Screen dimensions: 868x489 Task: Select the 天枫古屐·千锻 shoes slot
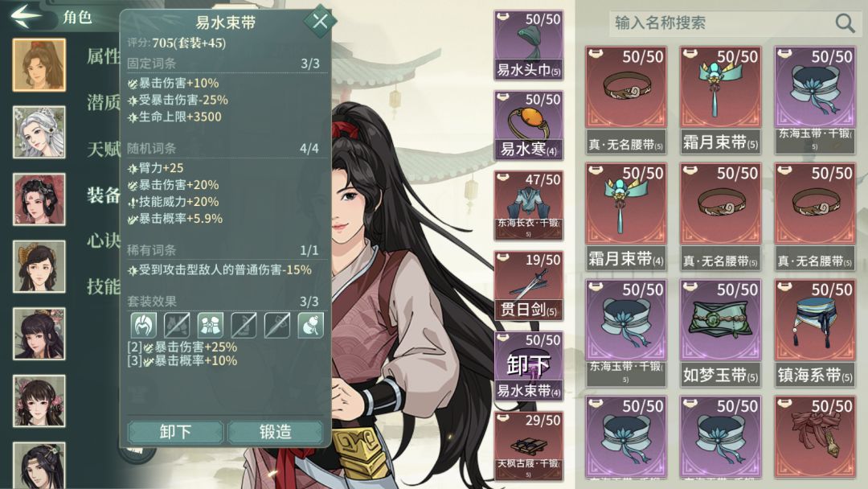(529, 446)
